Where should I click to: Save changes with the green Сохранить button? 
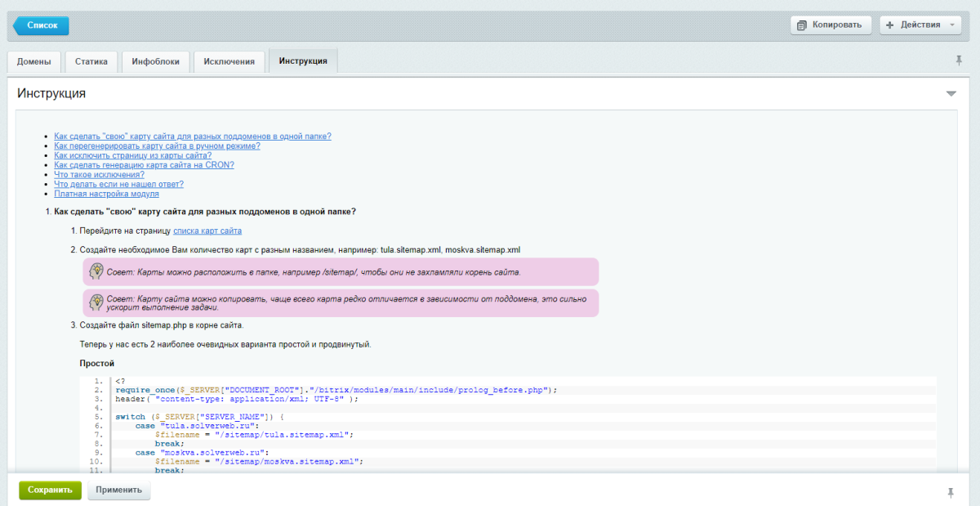click(x=50, y=490)
